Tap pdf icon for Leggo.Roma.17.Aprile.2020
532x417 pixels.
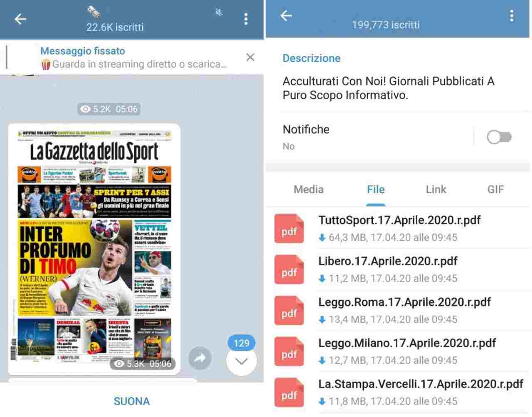coord(289,311)
